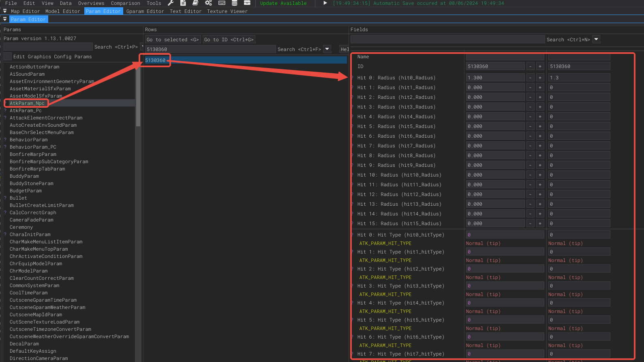Click the document icon in the menu bar
The width and height of the screenshot is (644, 362).
[x=183, y=3]
